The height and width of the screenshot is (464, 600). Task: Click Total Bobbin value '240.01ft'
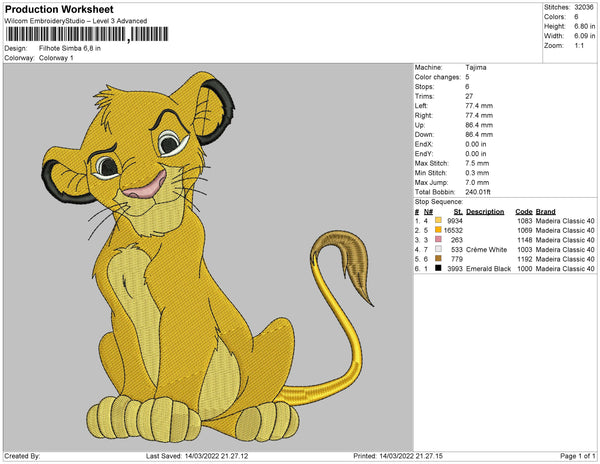pos(478,192)
